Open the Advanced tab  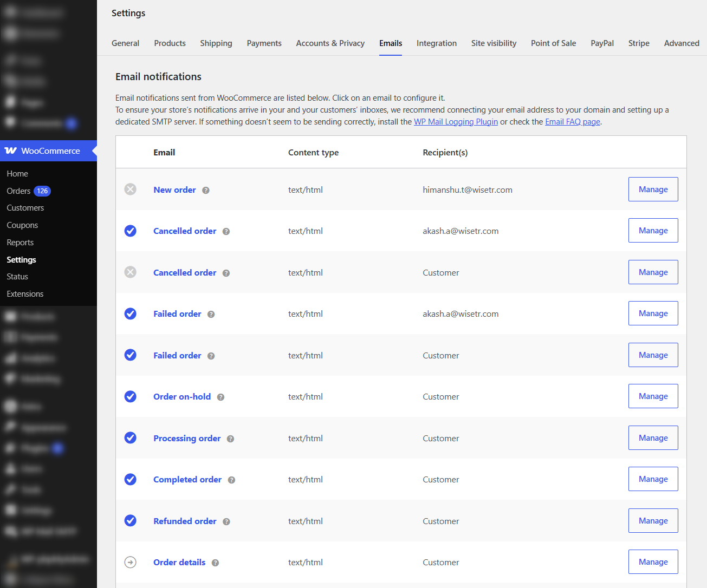tap(682, 43)
